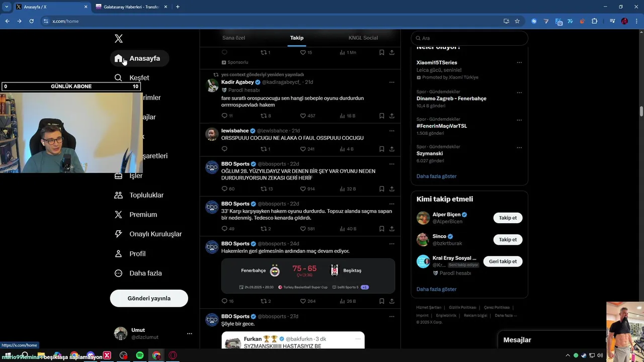Open Profil in the sidebar
This screenshot has width=644, height=362.
(x=130, y=253)
